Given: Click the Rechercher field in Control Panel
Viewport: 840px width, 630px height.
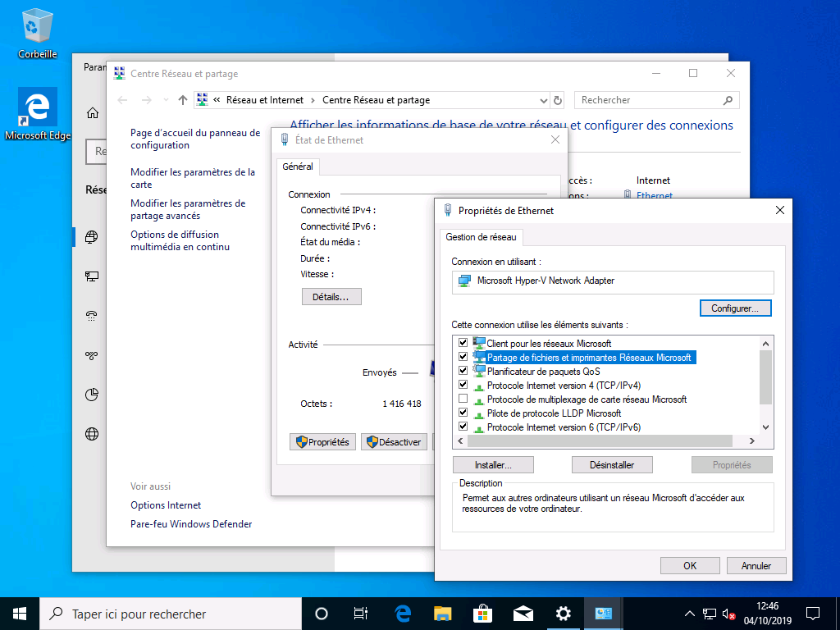Looking at the screenshot, I should (657, 100).
